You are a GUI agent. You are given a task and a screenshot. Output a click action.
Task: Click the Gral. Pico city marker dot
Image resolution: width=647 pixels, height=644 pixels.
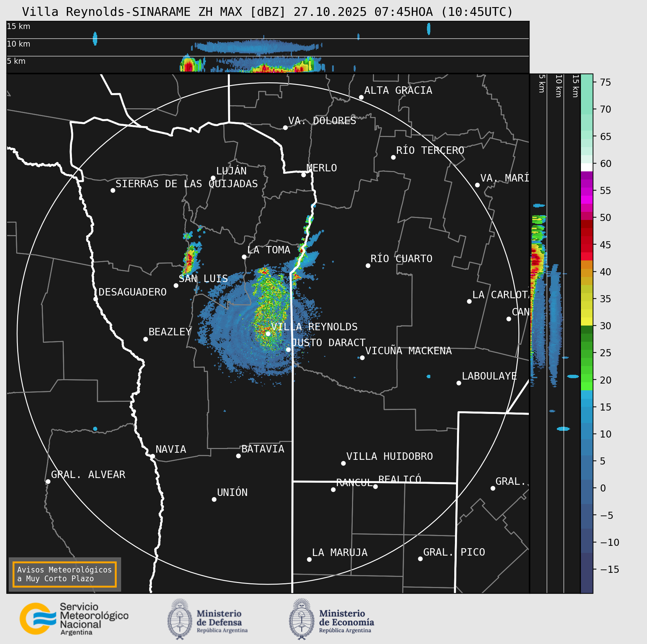[x=420, y=559]
